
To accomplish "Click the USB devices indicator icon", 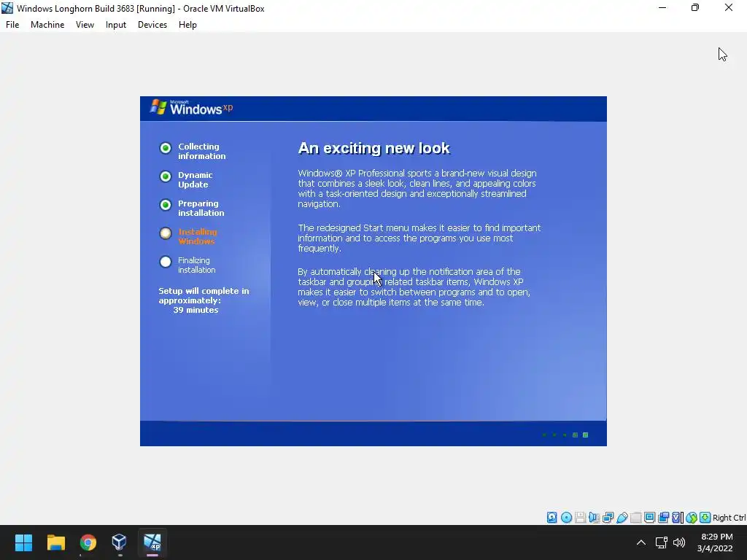I will click(622, 517).
